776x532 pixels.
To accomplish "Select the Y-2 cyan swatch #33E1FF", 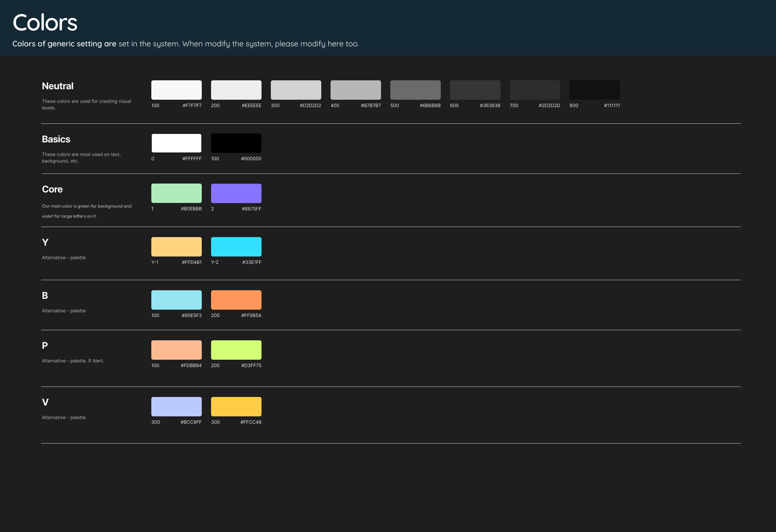I will [236, 247].
